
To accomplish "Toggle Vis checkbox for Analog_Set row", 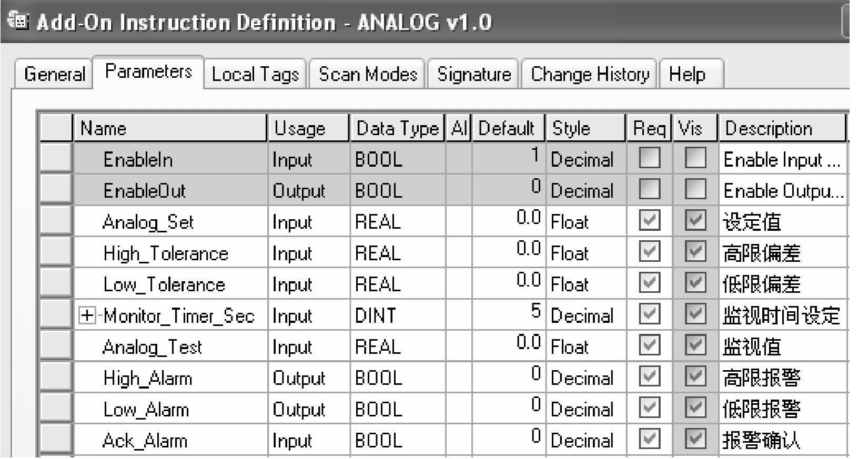I will click(x=695, y=221).
